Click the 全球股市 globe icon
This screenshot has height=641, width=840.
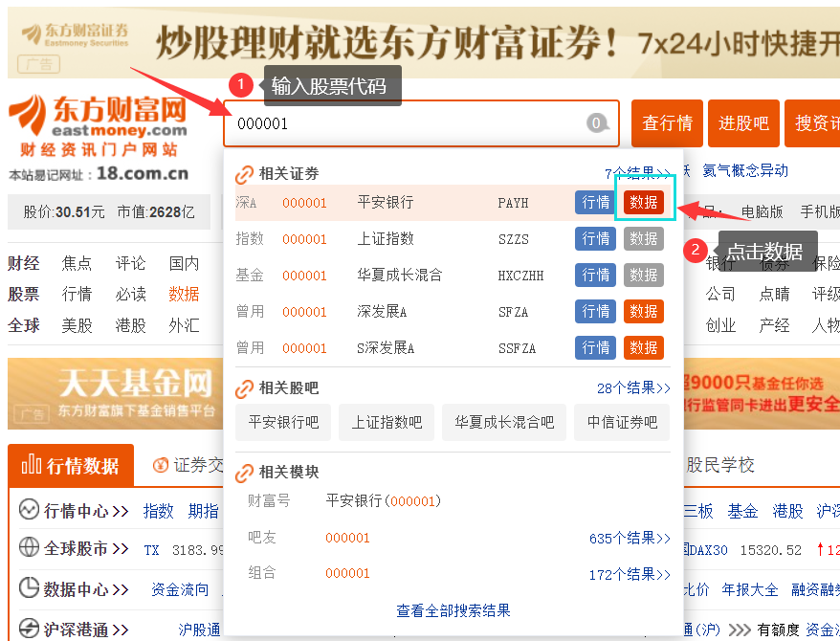[29, 548]
